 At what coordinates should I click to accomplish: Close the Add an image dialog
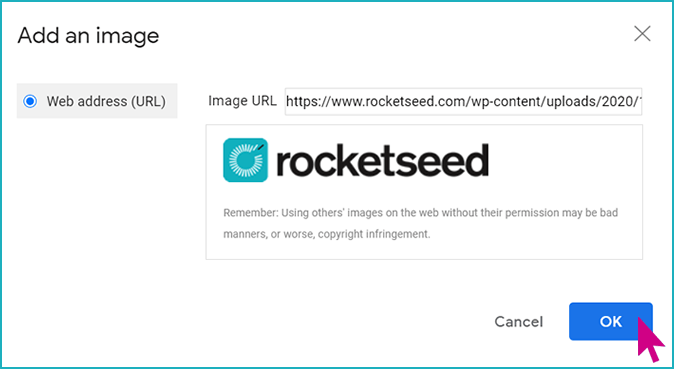click(x=642, y=34)
